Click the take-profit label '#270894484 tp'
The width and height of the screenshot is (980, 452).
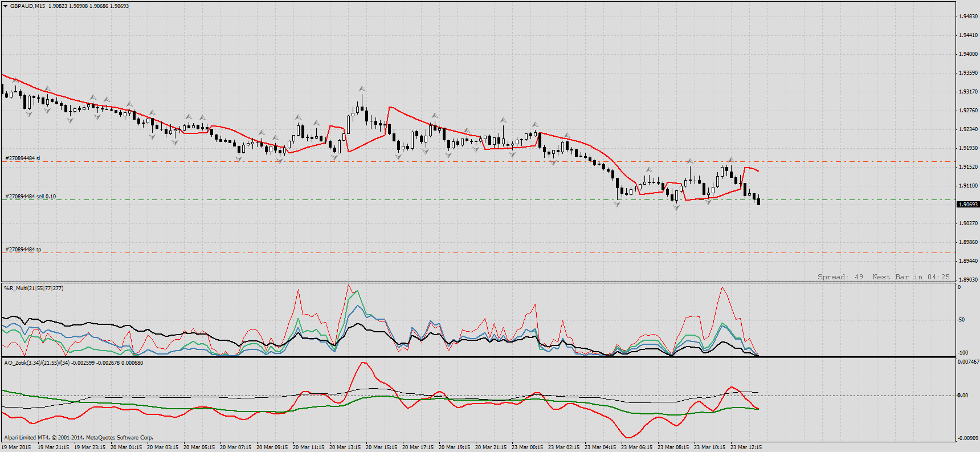coord(23,250)
